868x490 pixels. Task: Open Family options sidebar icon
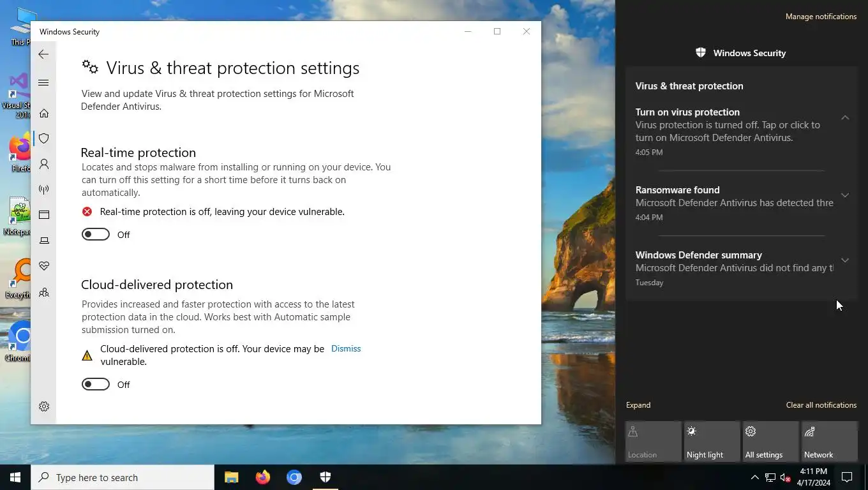[x=44, y=293]
